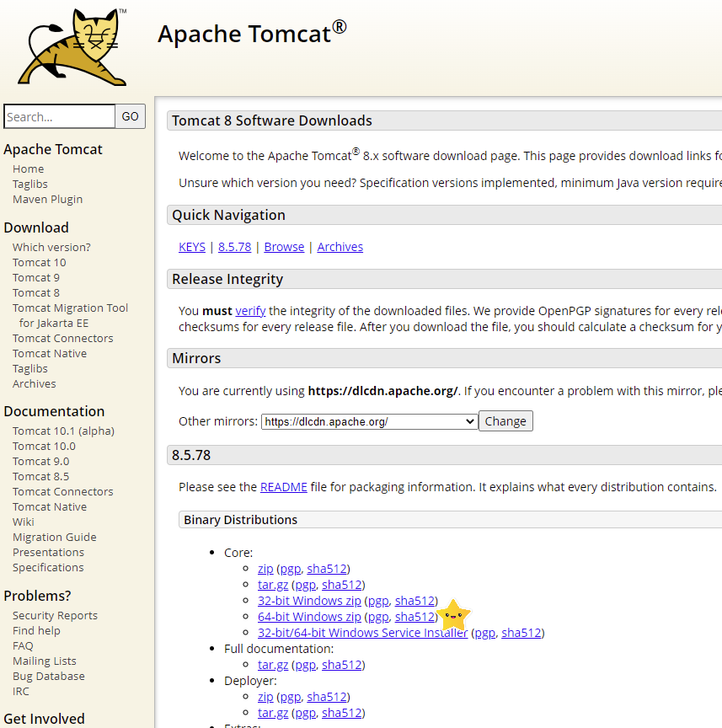The image size is (722, 728).
Task: Open the Find help link
Action: [x=36, y=631]
